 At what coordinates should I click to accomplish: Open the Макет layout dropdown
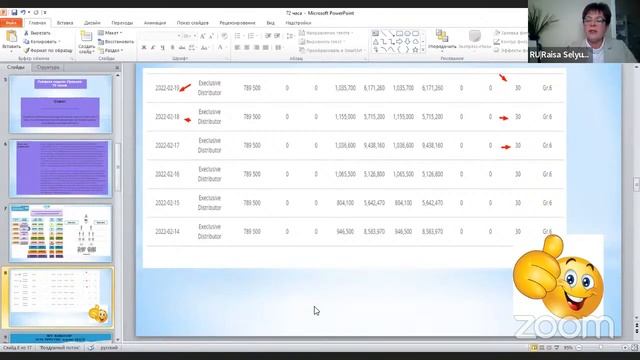pyautogui.click(x=110, y=33)
